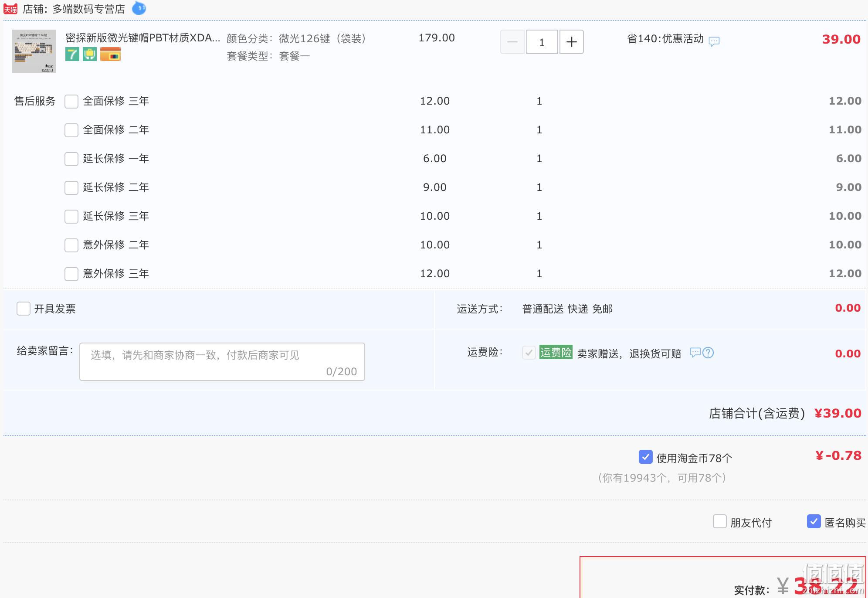This screenshot has height=598, width=868.
Task: Click the 实付款 label
Action: 752,590
